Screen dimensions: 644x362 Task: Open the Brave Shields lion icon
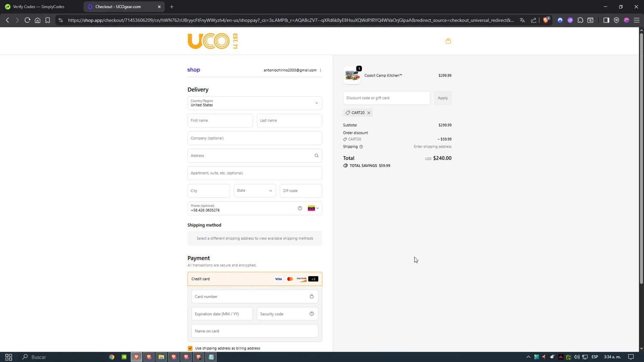(546, 20)
